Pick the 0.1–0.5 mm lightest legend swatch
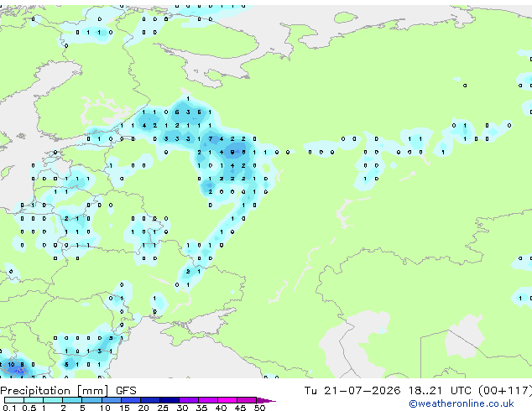 point(14,400)
